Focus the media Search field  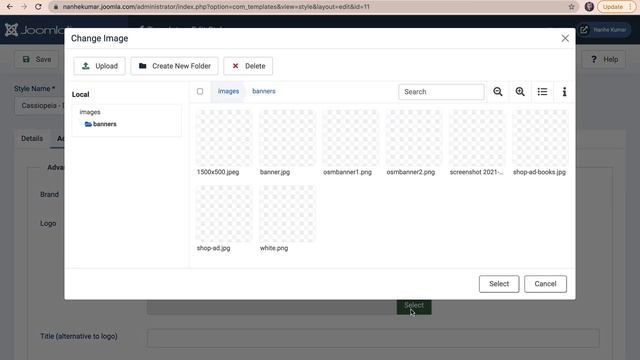pos(441,92)
